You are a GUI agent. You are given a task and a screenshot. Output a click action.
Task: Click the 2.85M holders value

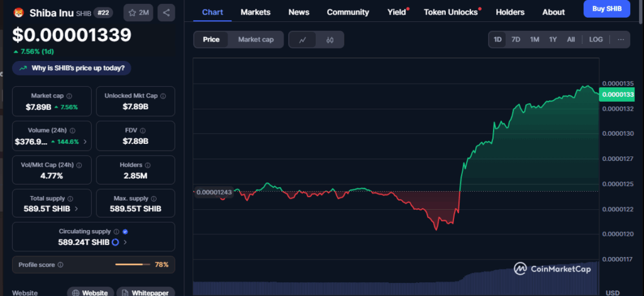tap(136, 176)
